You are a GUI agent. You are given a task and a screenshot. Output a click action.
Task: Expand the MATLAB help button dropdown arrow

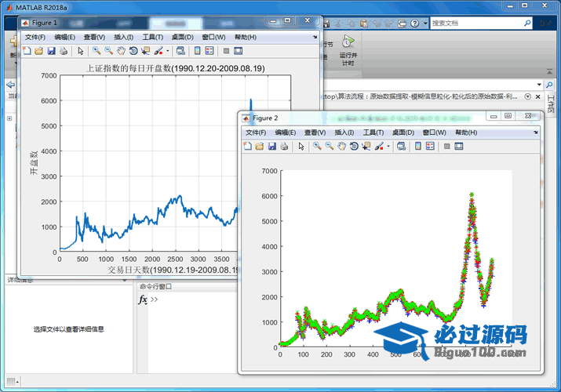coord(424,24)
